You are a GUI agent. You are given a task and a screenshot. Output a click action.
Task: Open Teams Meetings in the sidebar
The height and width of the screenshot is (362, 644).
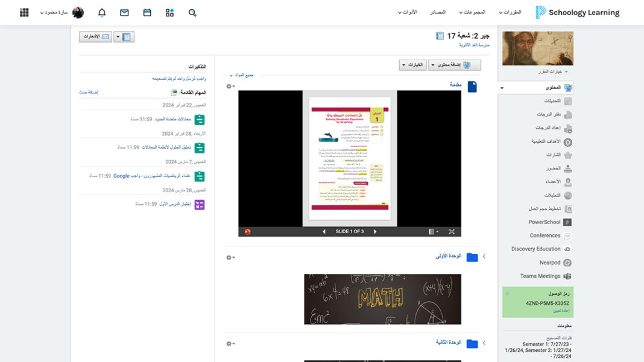pos(542,276)
